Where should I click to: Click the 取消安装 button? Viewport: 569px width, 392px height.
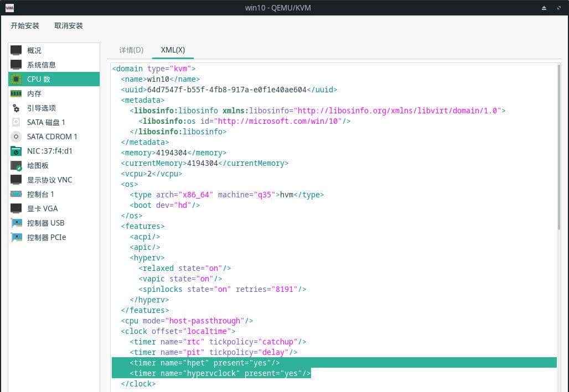pos(69,26)
